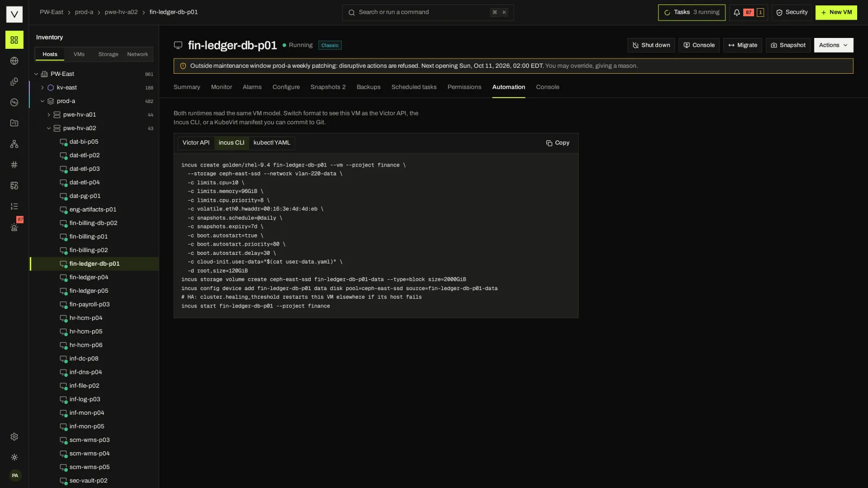Switch inventory view to Network
The image size is (868, 488).
pos(137,54)
